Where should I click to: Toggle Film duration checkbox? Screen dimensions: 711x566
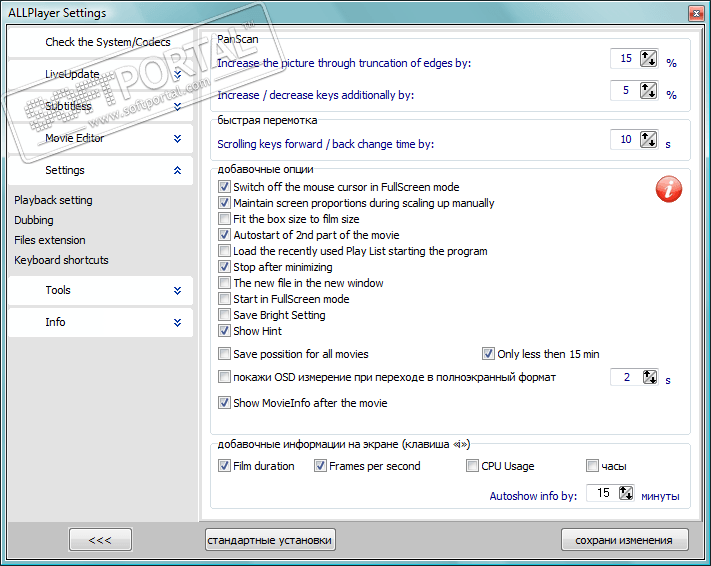[x=224, y=465]
